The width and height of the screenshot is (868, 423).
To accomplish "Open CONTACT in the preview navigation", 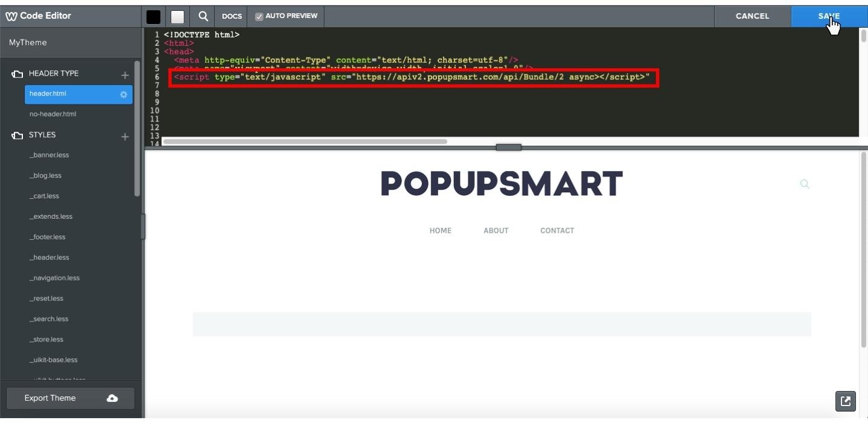I will (x=557, y=231).
